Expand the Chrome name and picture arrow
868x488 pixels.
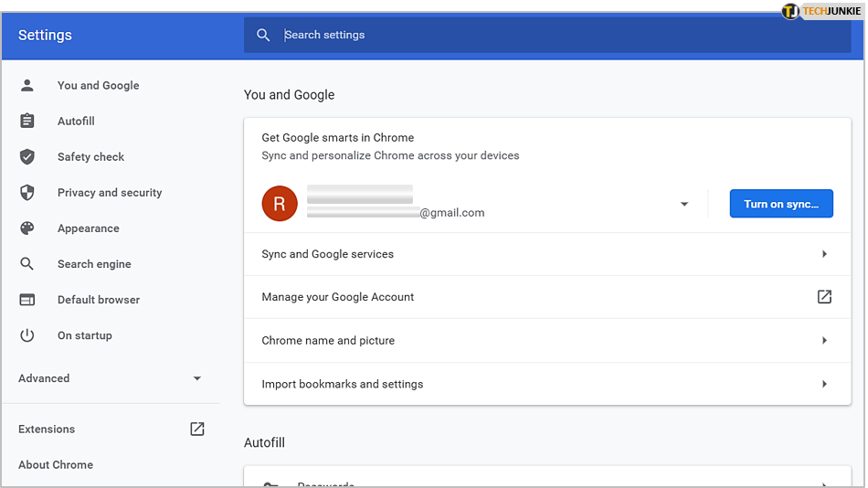tap(824, 341)
